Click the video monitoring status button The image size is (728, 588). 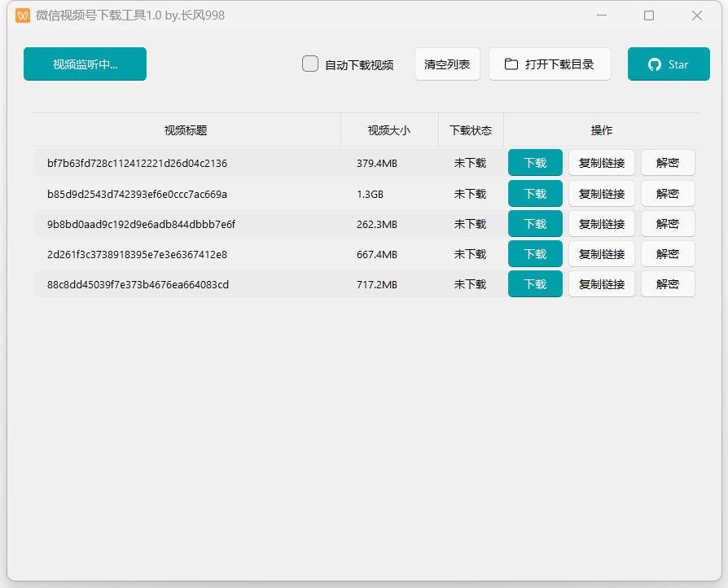click(x=85, y=64)
